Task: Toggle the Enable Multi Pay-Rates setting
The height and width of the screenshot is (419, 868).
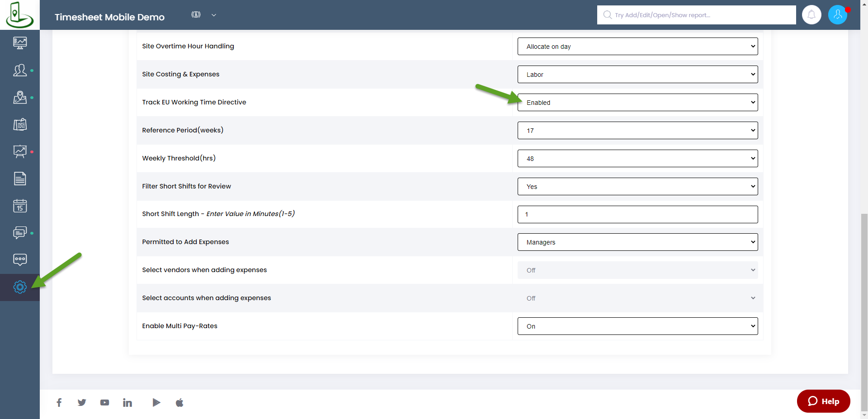Action: tap(637, 326)
